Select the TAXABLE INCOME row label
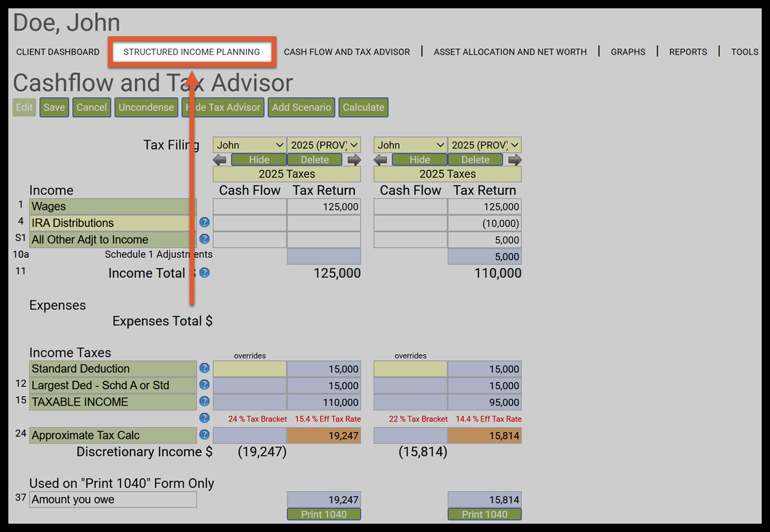Image resolution: width=770 pixels, height=532 pixels. 113,402
